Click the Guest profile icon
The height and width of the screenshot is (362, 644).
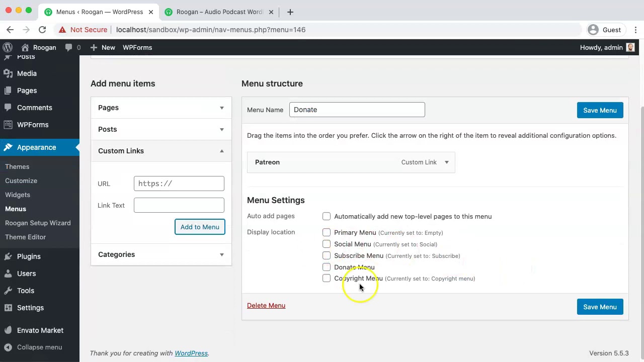pos(593,30)
